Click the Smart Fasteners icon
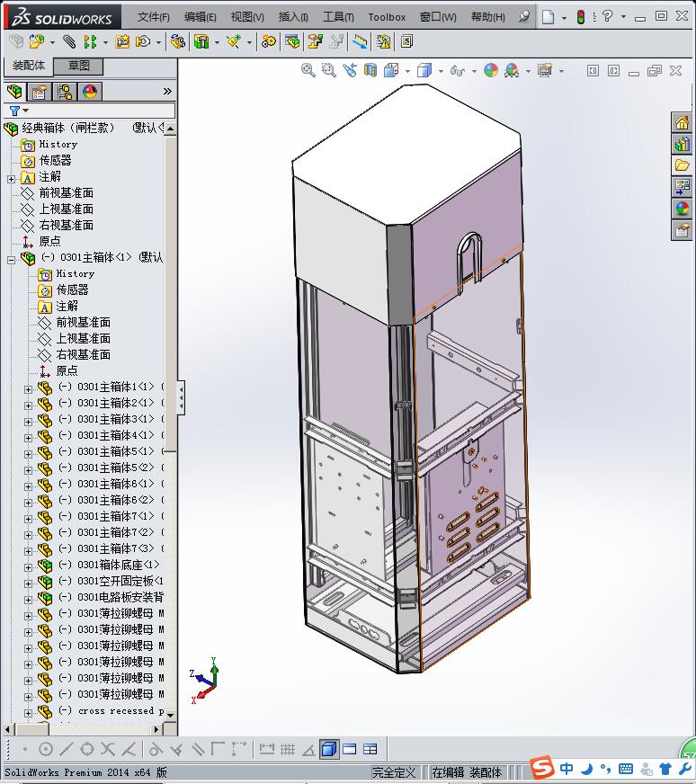Viewport: 696px width, 784px height. pos(122,42)
